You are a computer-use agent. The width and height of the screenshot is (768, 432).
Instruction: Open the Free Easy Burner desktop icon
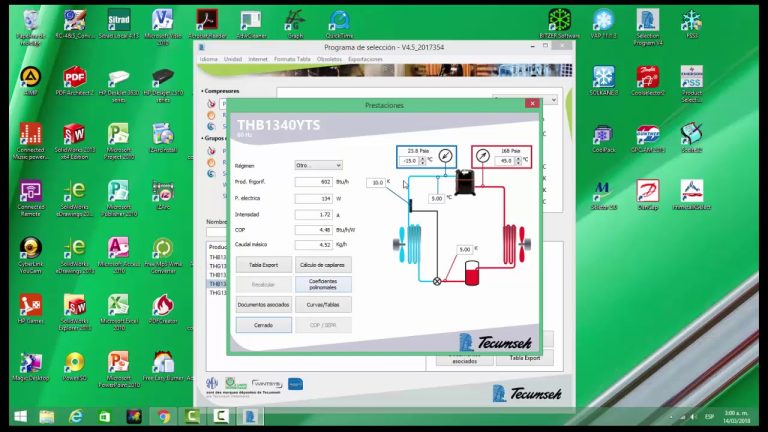[x=163, y=366]
